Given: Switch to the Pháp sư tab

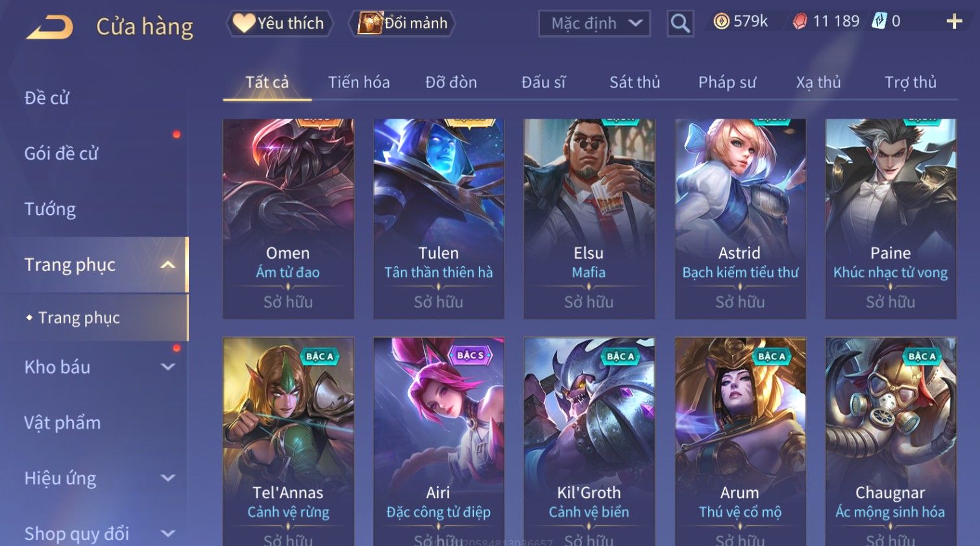Looking at the screenshot, I should pyautogui.click(x=727, y=82).
